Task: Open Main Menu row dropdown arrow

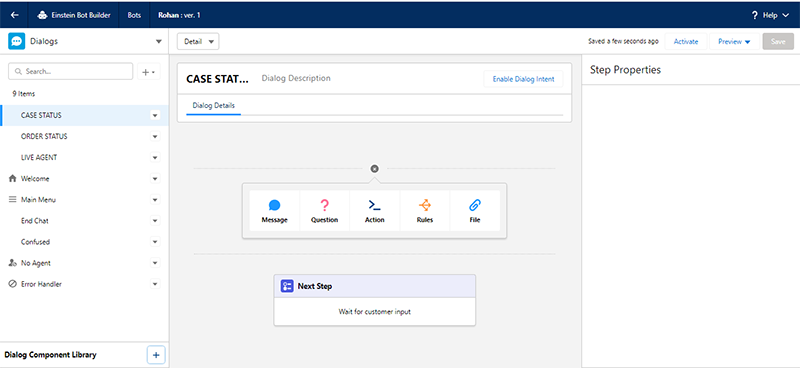Action: coord(156,200)
